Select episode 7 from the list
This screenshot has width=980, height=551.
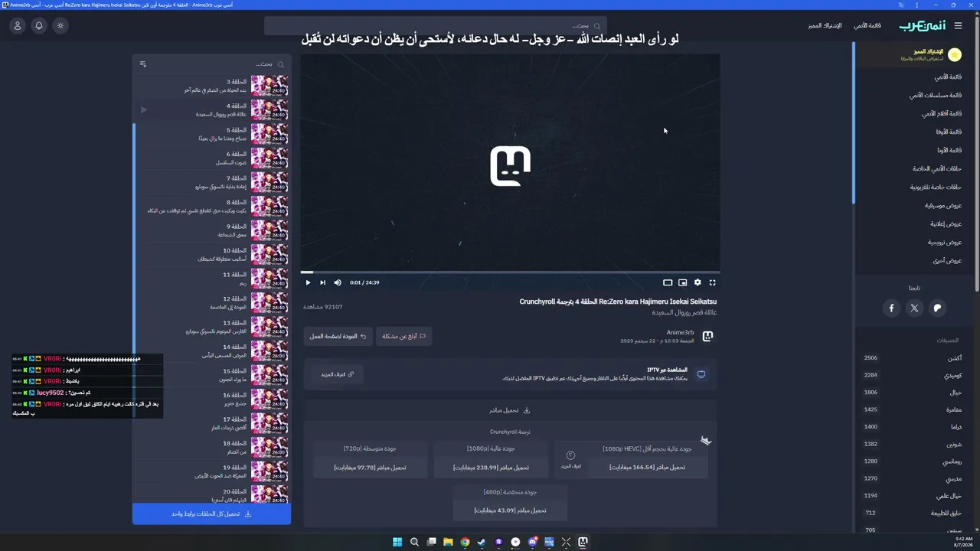click(x=213, y=182)
